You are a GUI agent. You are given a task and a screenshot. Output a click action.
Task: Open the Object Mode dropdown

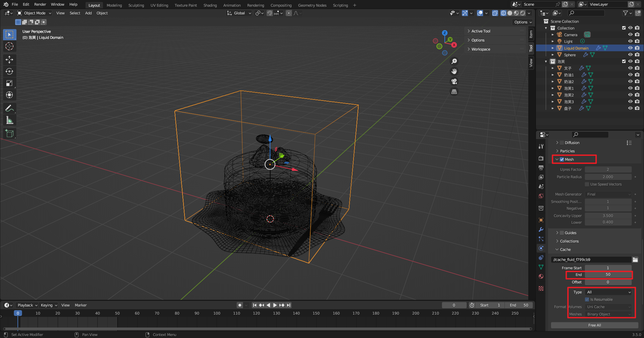[x=34, y=13]
